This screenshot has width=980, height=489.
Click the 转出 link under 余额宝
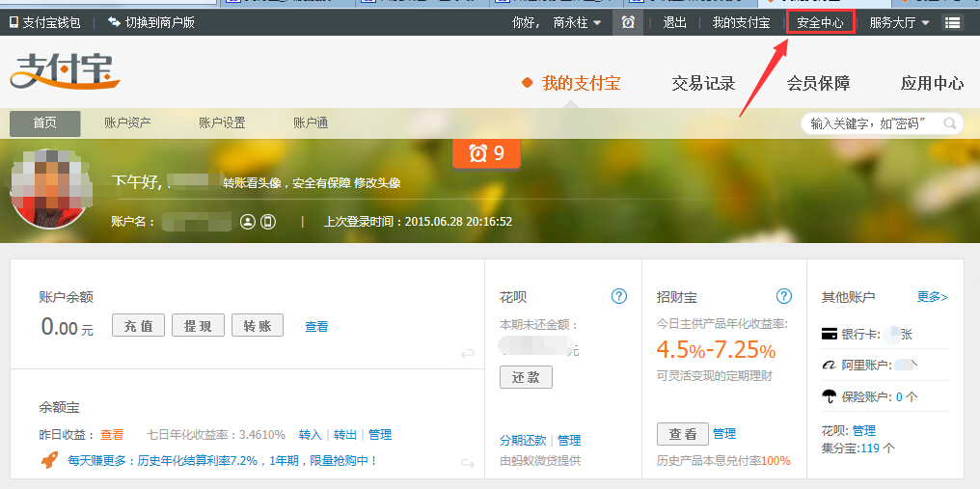coord(345,435)
